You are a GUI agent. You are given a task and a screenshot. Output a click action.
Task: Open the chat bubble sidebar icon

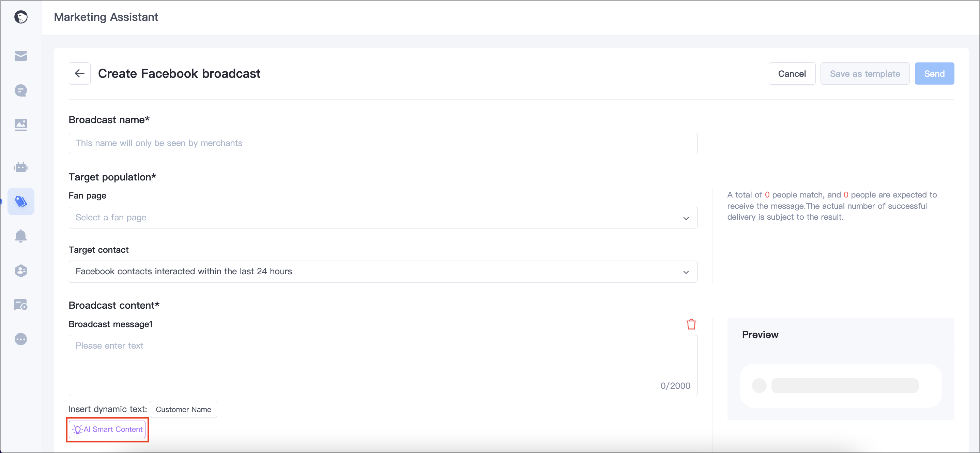click(x=21, y=90)
